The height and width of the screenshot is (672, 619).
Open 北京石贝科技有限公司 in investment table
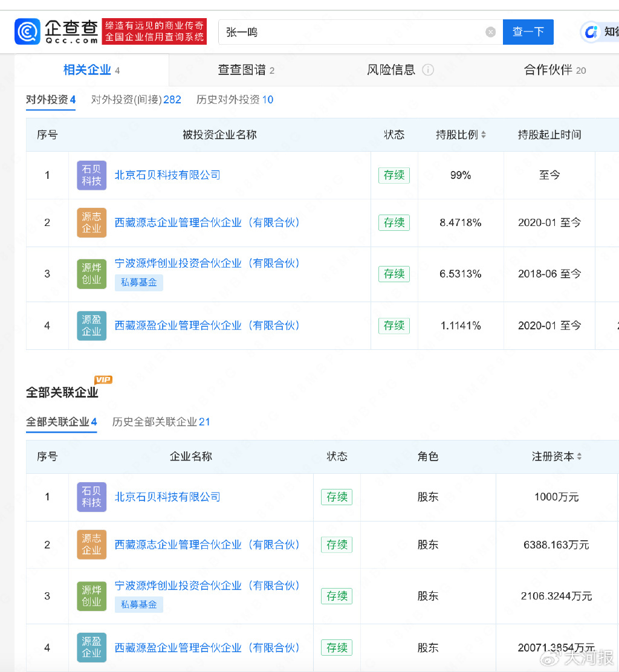167,175
